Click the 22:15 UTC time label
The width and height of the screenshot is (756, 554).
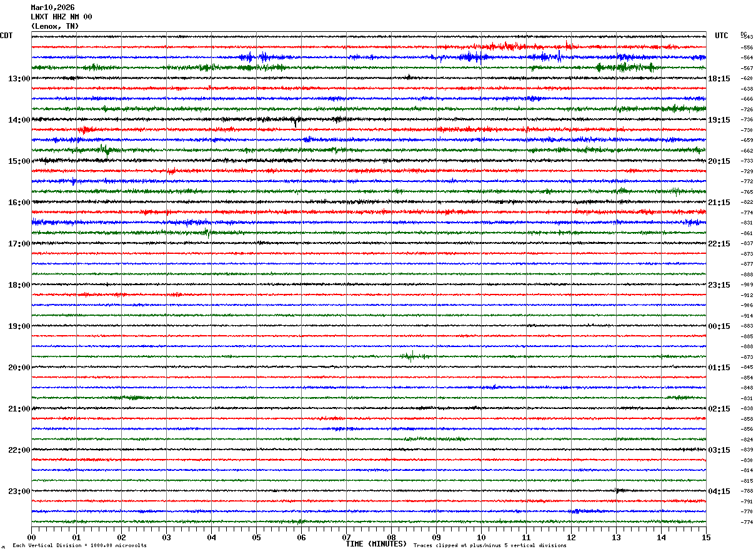tap(719, 244)
